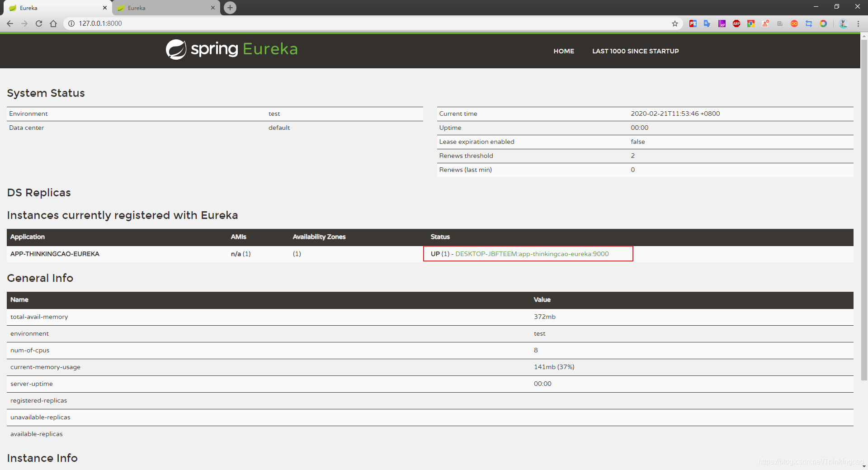Screen dimensions: 868x470
Task: Go back to previous page
Action: (10, 24)
